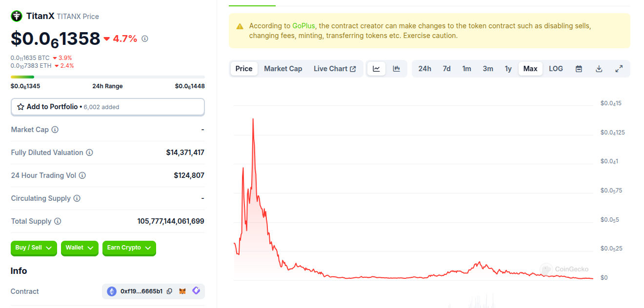Click the BTC price change 3.9%
This screenshot has width=644, height=308.
[x=65, y=58]
